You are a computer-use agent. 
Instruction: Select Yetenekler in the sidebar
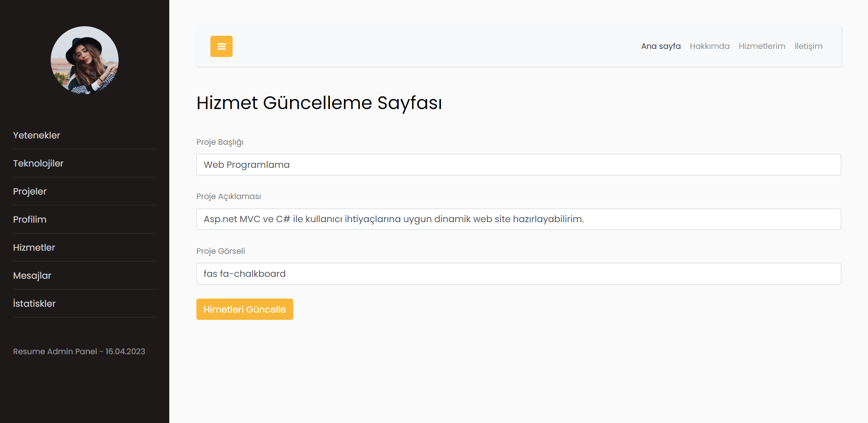(x=36, y=135)
